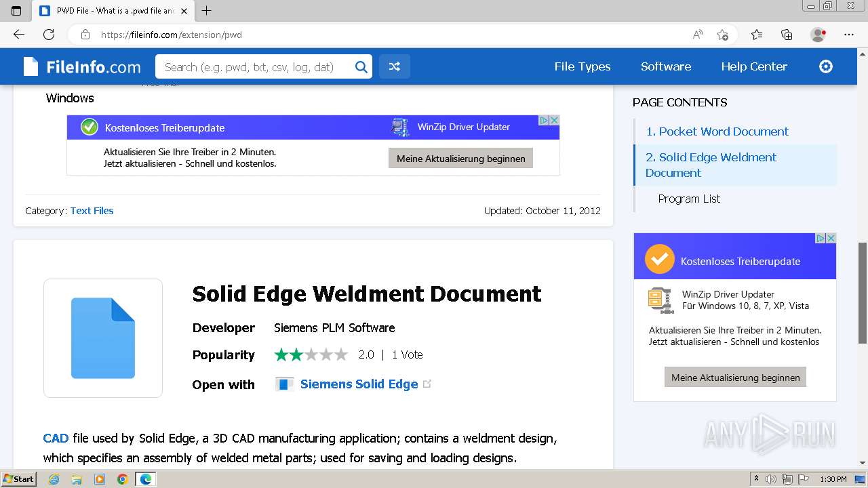Open the tab actions menu icon

tap(16, 11)
